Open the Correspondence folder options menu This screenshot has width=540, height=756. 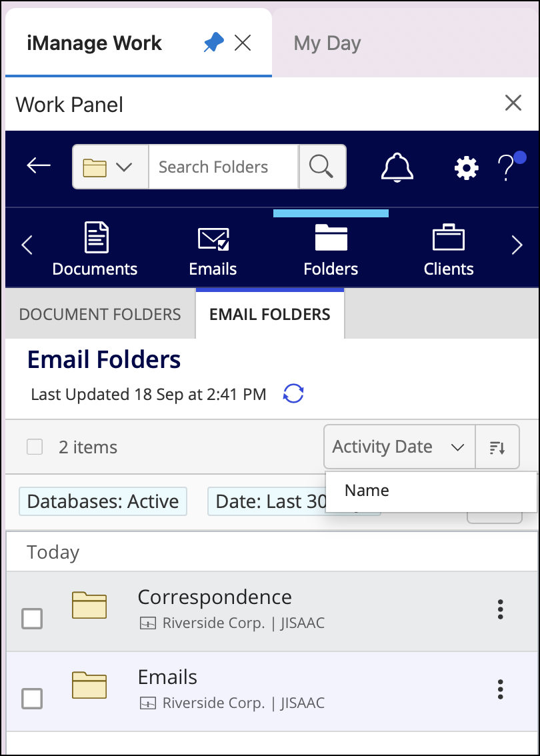point(500,610)
